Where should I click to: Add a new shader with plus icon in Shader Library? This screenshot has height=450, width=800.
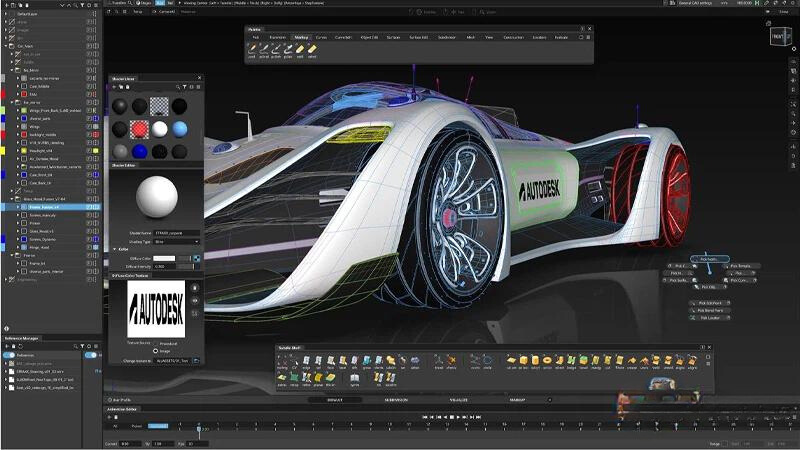coord(114,87)
